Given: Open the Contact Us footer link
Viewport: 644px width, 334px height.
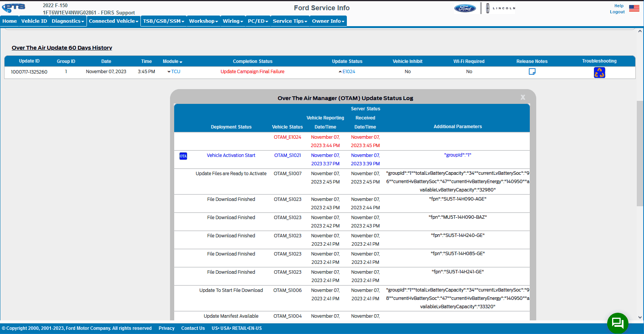Looking at the screenshot, I should (x=193, y=328).
